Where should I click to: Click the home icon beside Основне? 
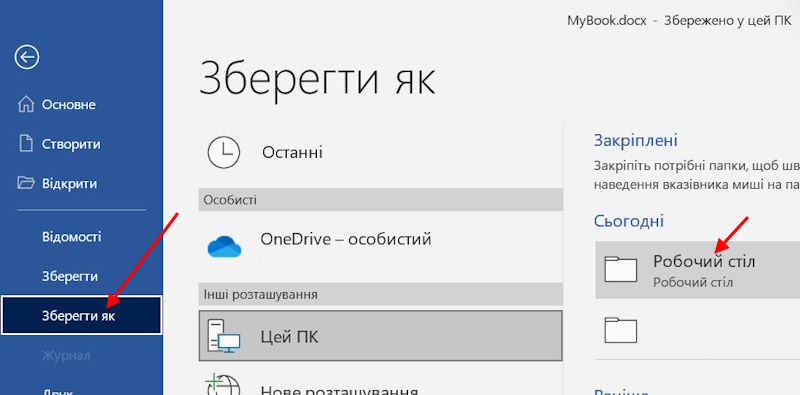27,105
